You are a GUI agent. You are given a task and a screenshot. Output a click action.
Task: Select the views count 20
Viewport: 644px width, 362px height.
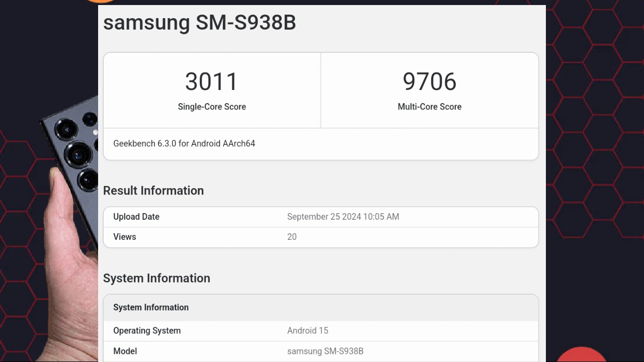point(292,237)
